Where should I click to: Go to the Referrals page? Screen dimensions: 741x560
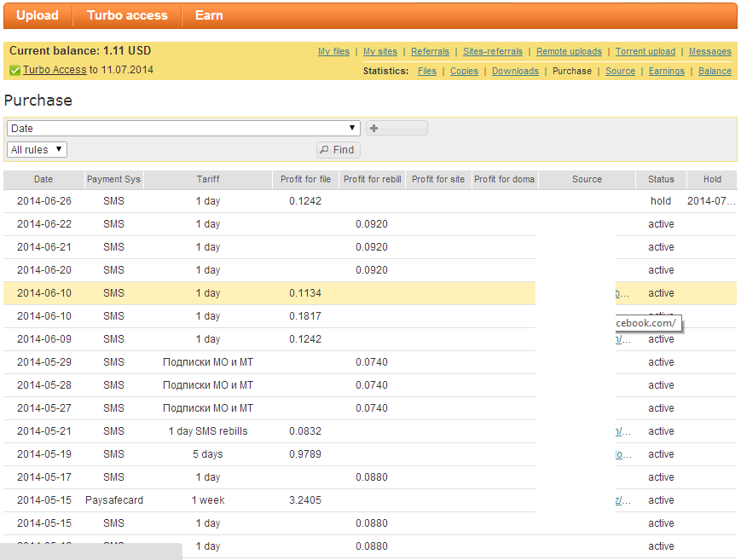(430, 51)
